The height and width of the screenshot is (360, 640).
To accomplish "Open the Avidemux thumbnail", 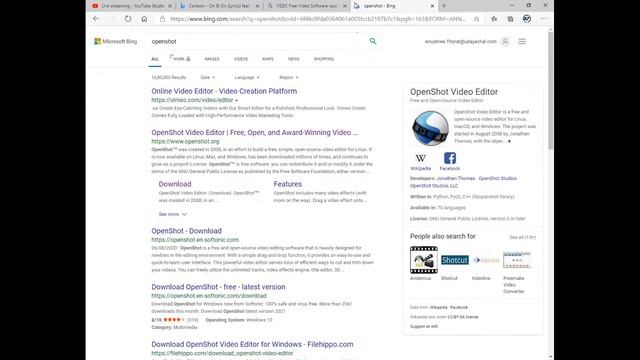I will click(x=424, y=260).
